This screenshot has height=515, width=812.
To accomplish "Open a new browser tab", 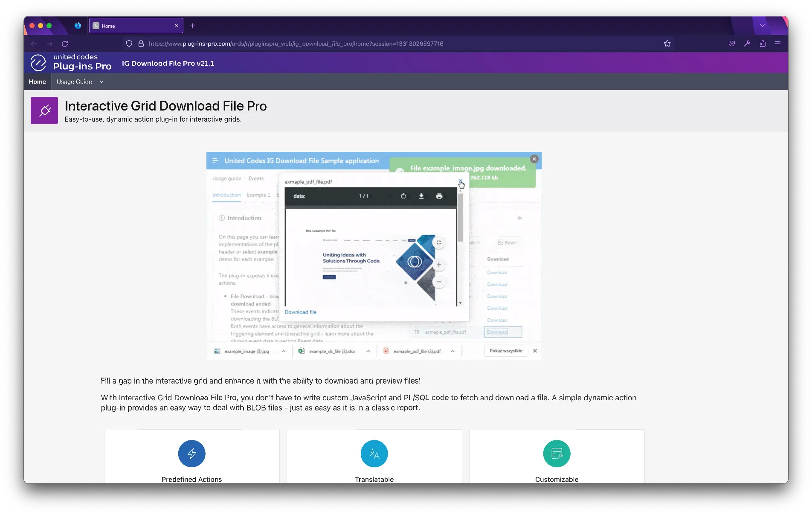I will 192,26.
